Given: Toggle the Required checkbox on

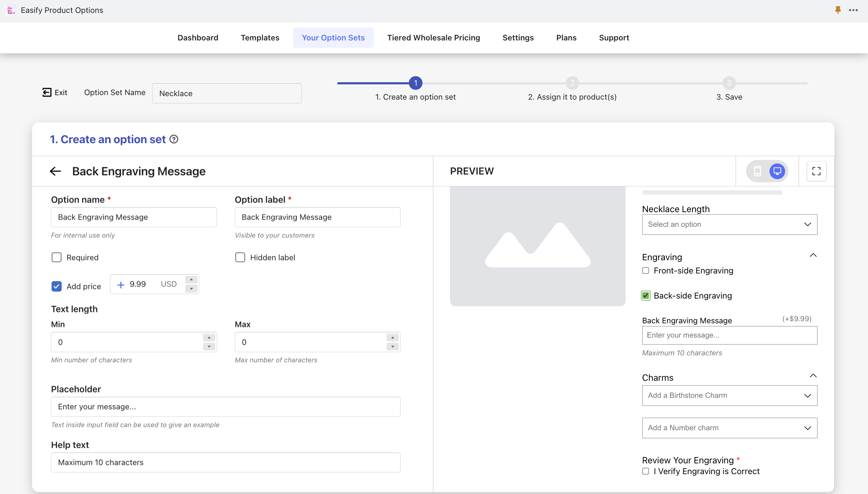Looking at the screenshot, I should [56, 257].
